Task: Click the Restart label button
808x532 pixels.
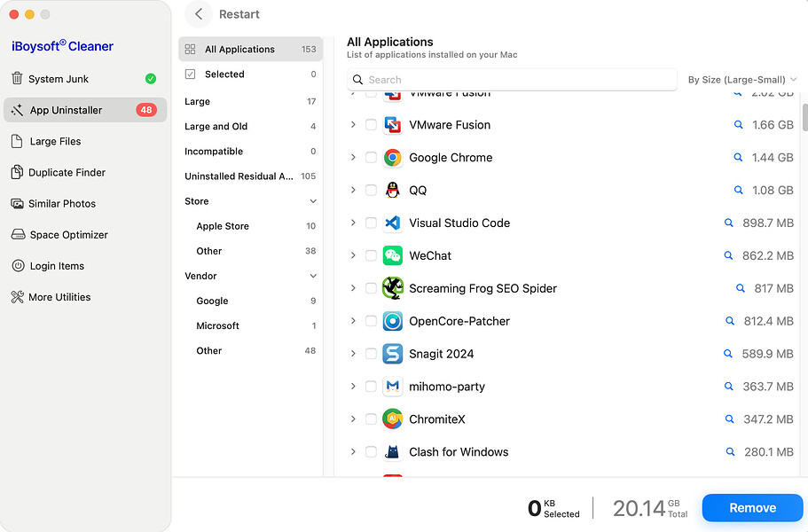Action: coord(239,14)
